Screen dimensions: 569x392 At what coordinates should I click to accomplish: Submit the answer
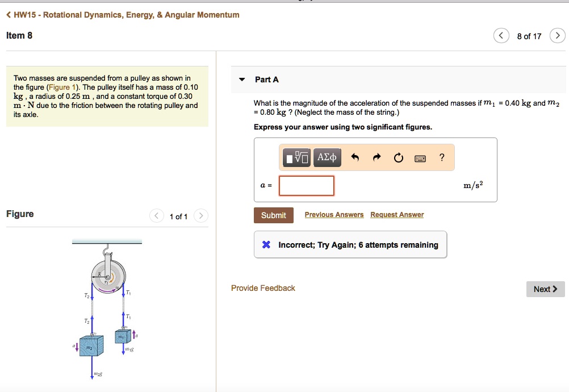pos(273,215)
